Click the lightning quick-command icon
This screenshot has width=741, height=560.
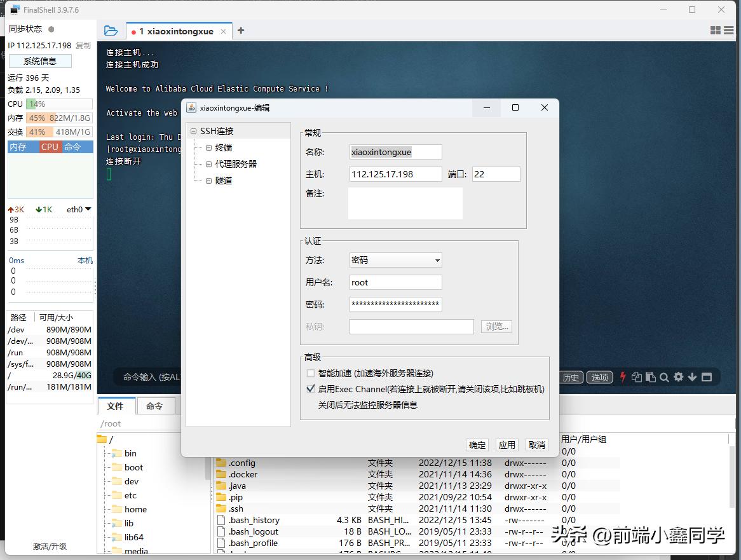623,377
